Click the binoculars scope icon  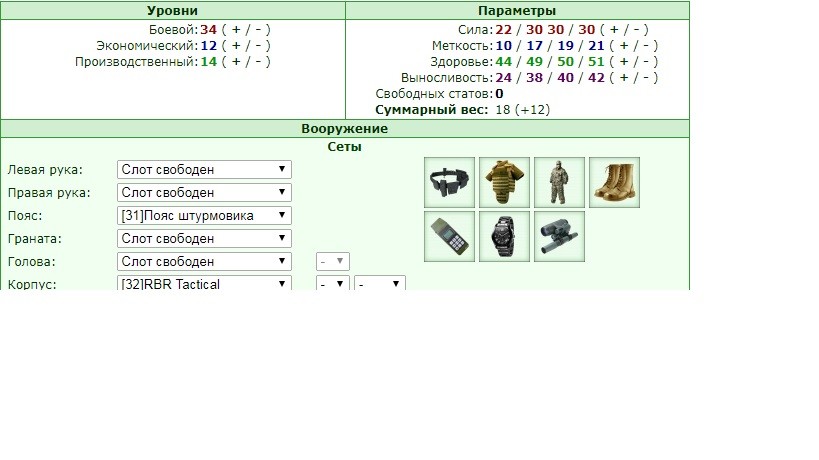[x=559, y=237]
